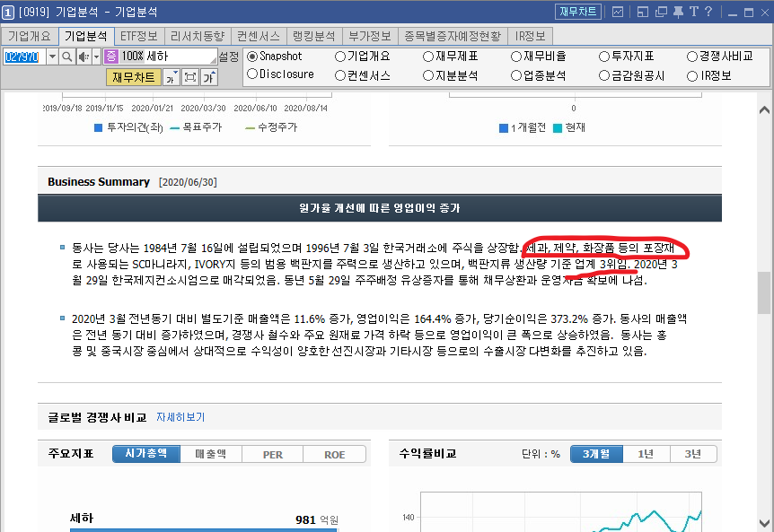Click the T font icon in title bar

pyautogui.click(x=694, y=12)
